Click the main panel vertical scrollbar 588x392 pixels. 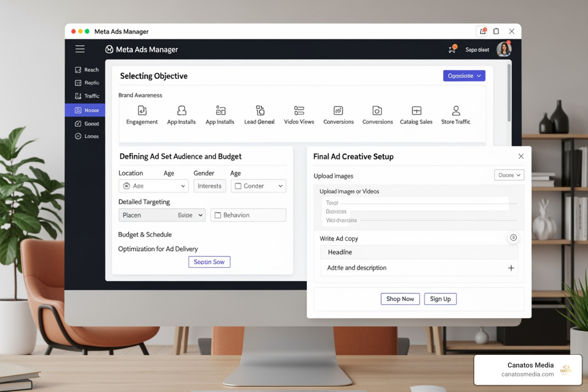509,93
